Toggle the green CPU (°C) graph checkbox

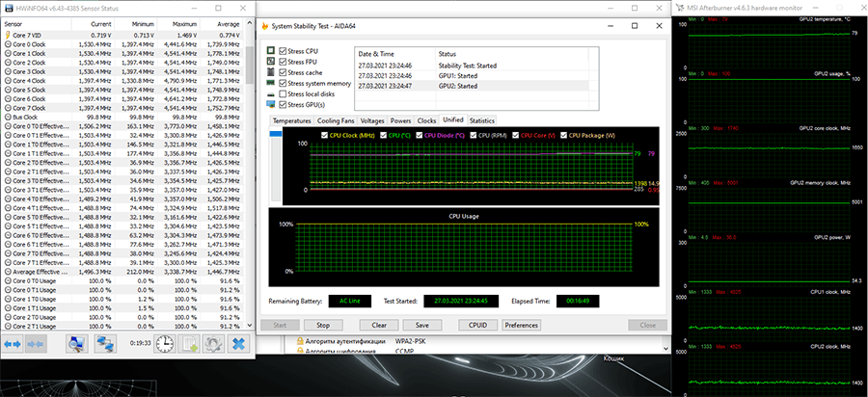click(x=383, y=135)
